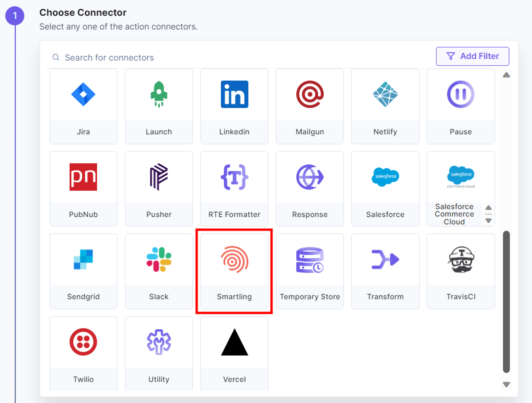Screen dimensions: 532x403
Task: Select Salesforce Commerce Cloud logo
Action: (461, 177)
